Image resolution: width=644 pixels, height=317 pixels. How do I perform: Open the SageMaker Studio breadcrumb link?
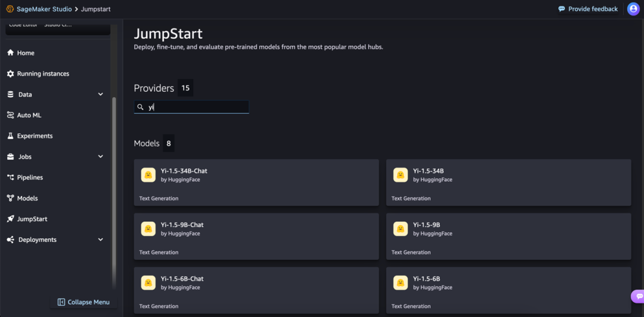click(x=44, y=8)
